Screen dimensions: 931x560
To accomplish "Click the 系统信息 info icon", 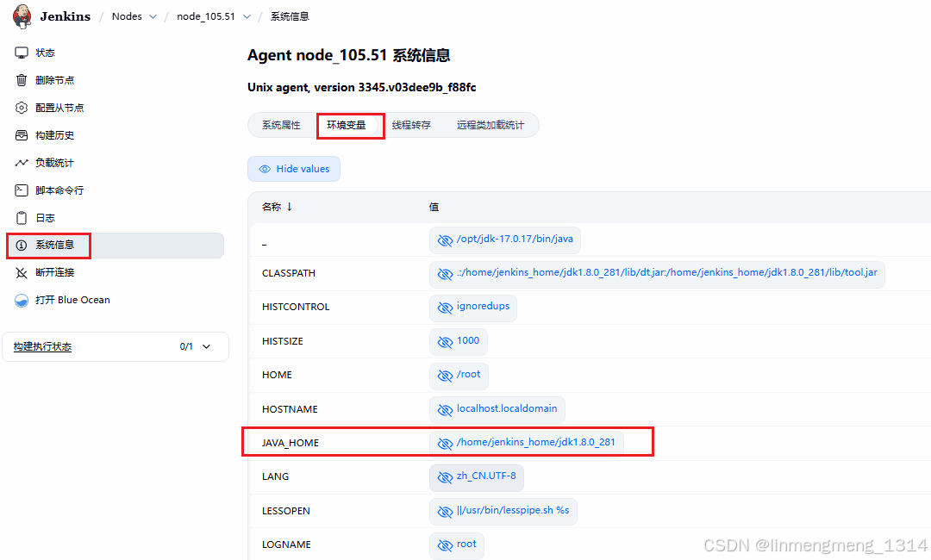I will [22, 245].
